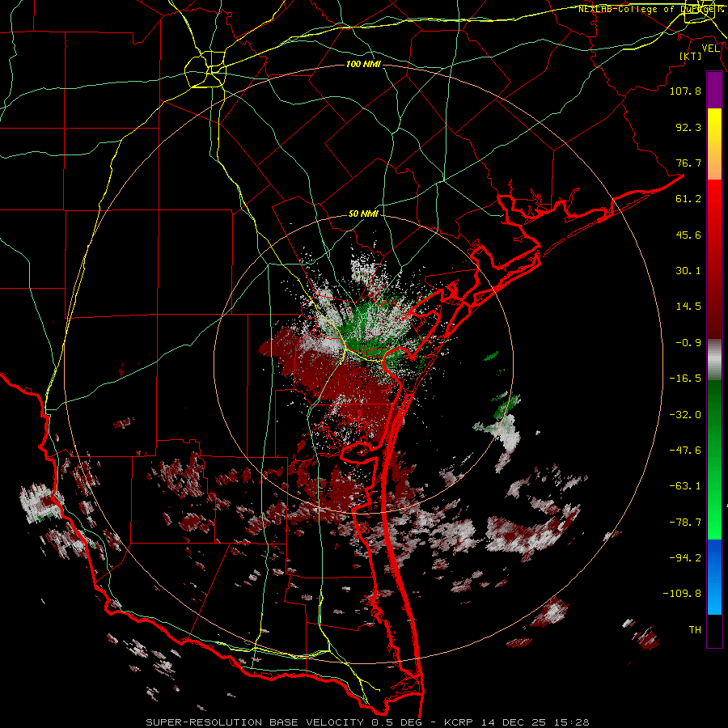Click the -47.6 velocity scale value
This screenshot has width=728, height=728.
(685, 451)
